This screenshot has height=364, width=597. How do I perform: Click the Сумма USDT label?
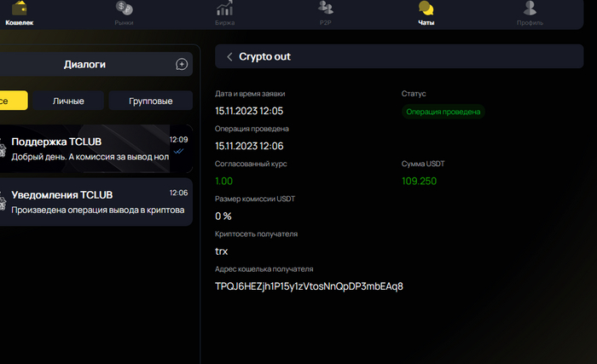tap(423, 164)
